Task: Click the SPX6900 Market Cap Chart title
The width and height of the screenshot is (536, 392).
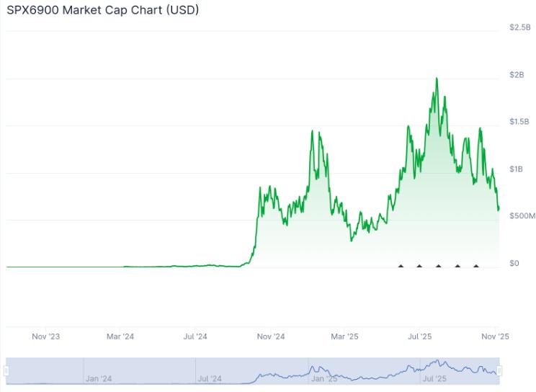Action: click(103, 10)
